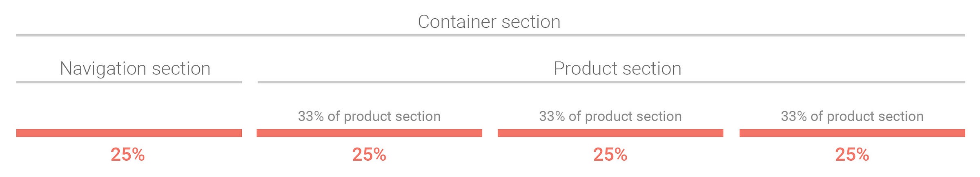Click the 25% value under first product column
Image resolution: width=980 pixels, height=177 pixels.
[x=369, y=155]
